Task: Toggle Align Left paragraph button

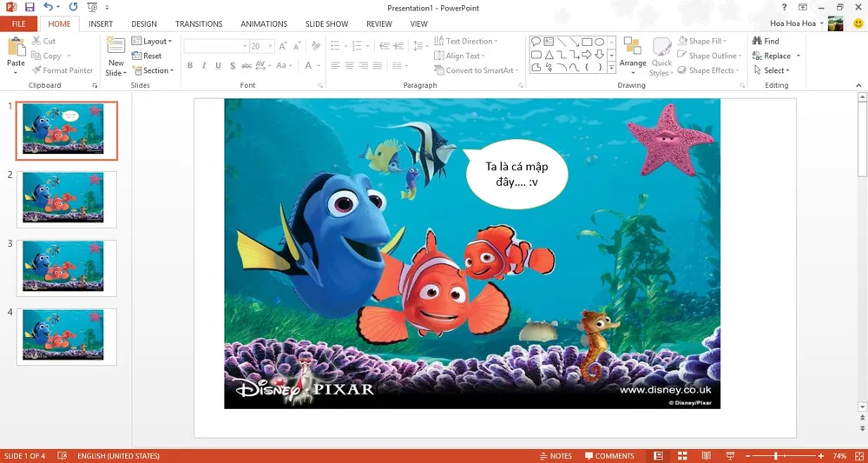Action: tap(335, 65)
